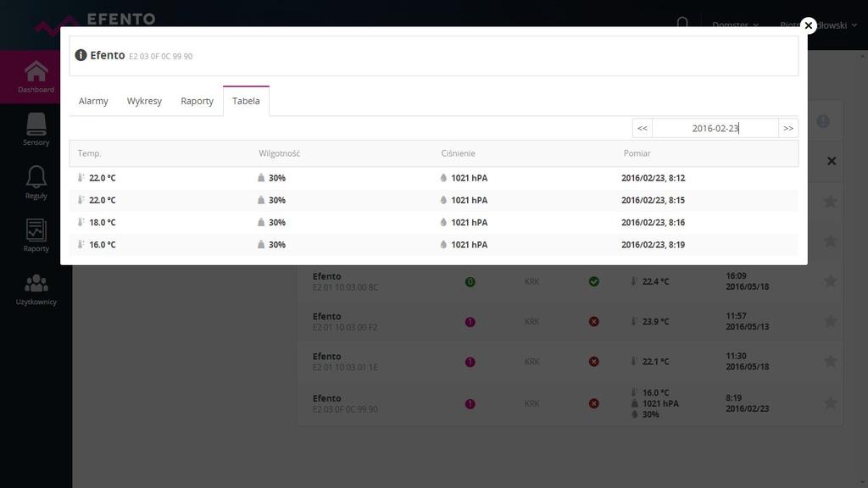
Task: Select the 30% humidity in the 8:12 row
Action: 277,178
